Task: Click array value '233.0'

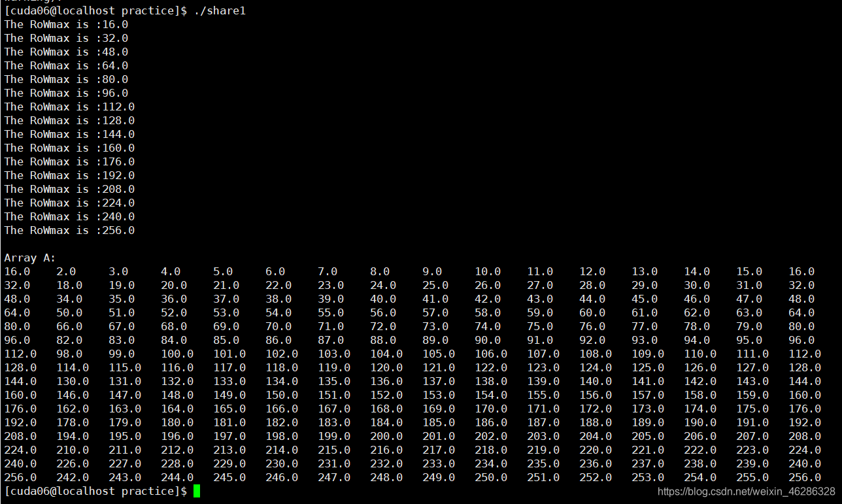Action: (439, 464)
